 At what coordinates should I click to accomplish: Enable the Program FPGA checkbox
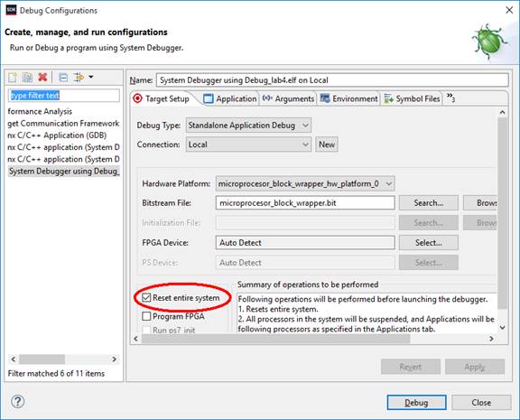pyautogui.click(x=146, y=316)
